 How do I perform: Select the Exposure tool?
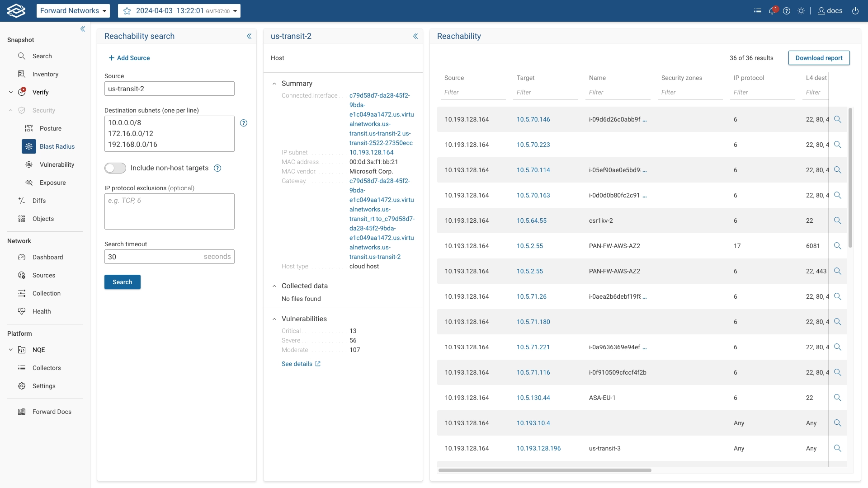point(53,183)
